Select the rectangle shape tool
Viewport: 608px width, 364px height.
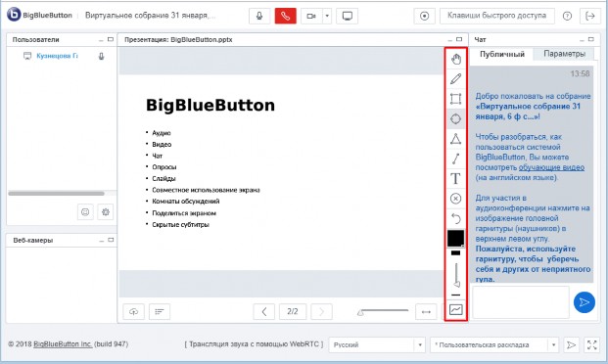[456, 99]
